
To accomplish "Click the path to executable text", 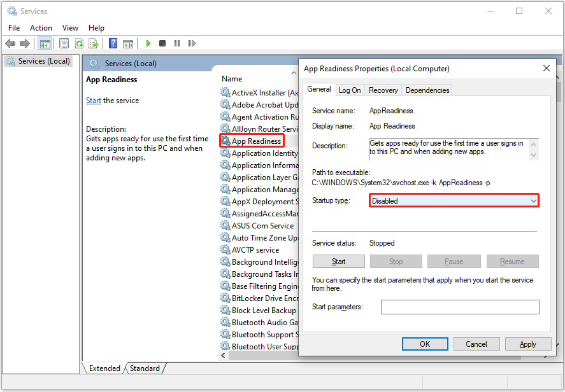I will [401, 183].
